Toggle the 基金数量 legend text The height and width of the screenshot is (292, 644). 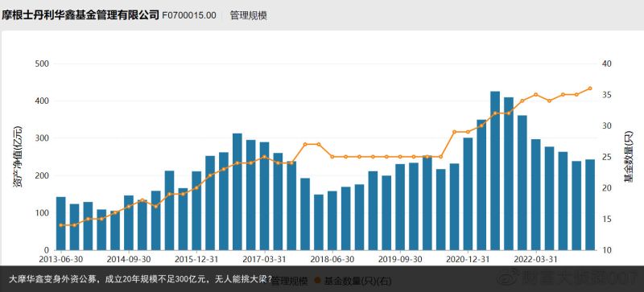point(357,281)
